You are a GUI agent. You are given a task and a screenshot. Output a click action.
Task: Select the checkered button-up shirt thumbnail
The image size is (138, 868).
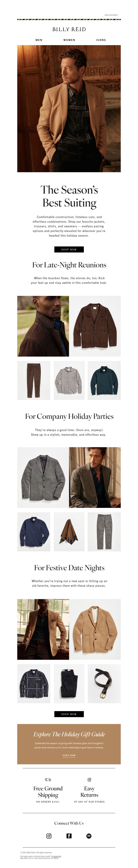coord(69,380)
